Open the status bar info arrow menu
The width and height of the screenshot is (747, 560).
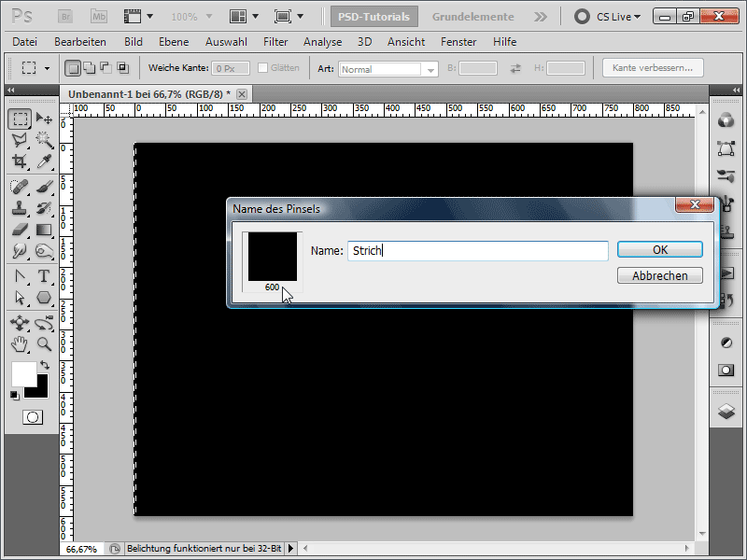(290, 549)
